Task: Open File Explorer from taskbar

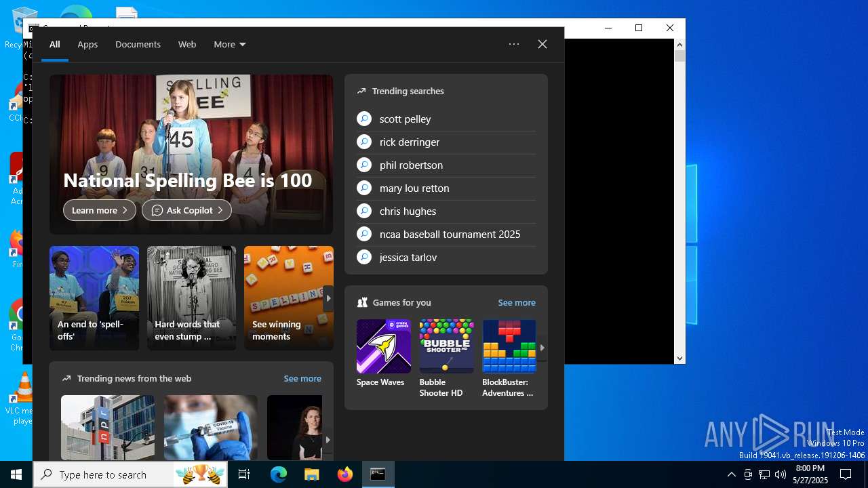Action: click(x=311, y=474)
